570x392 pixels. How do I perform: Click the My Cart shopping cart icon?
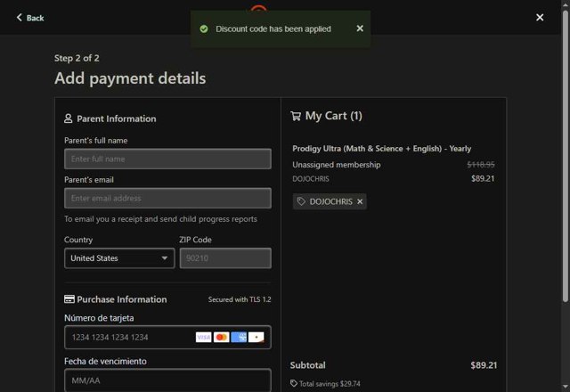(296, 116)
